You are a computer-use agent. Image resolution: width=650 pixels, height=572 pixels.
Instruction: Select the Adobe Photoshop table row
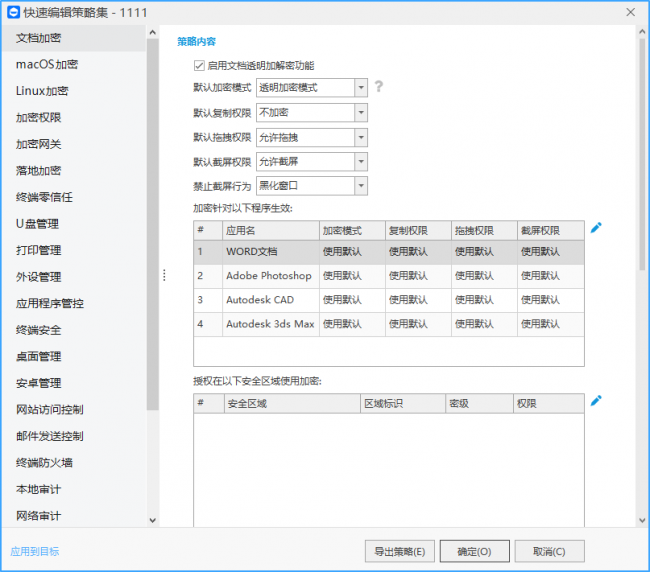[x=389, y=276]
